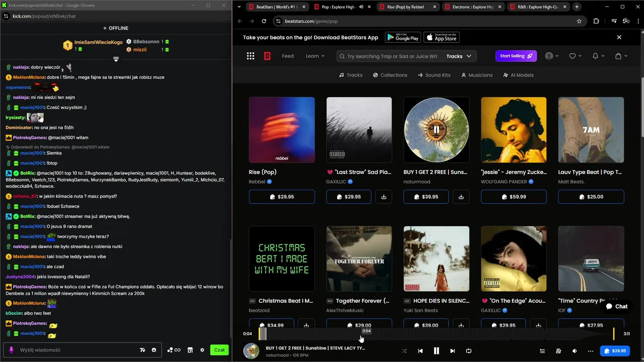Click Get it on Google Play badge
The height and width of the screenshot is (362, 644).
(403, 38)
